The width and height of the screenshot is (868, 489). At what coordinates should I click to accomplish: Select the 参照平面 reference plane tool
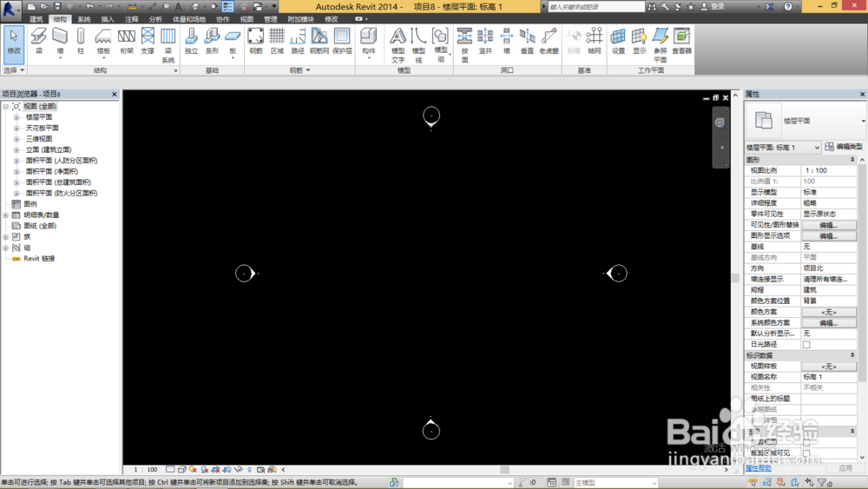[x=661, y=45]
